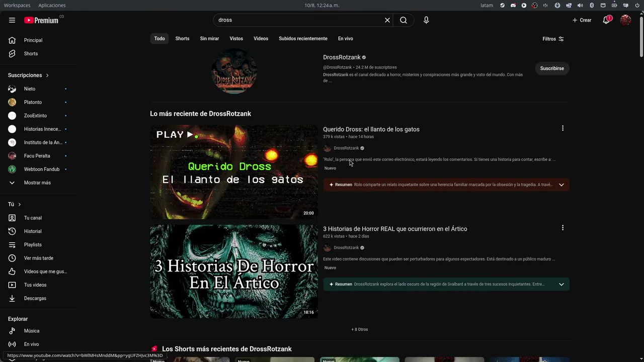Open the volume speaker tray icon
The height and width of the screenshot is (362, 644).
click(x=580, y=6)
